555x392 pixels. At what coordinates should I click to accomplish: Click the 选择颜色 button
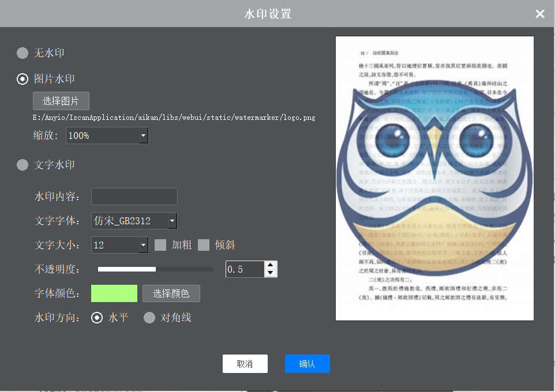click(171, 293)
